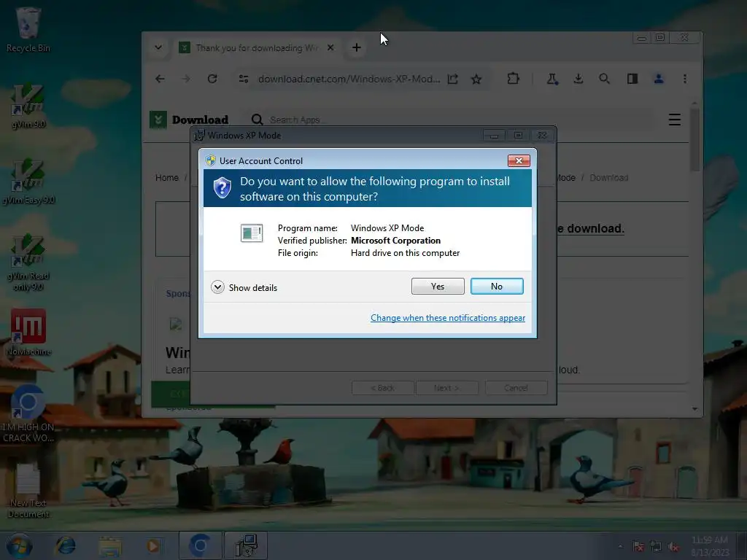Open gVim 9.0 desktop shortcut
The height and width of the screenshot is (560, 747).
click(x=28, y=106)
